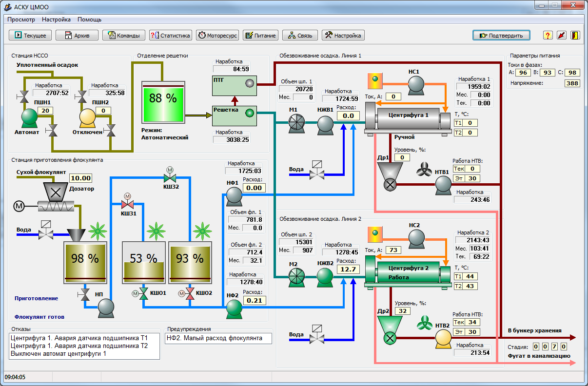Select the M2 macerator icon

[296, 277]
